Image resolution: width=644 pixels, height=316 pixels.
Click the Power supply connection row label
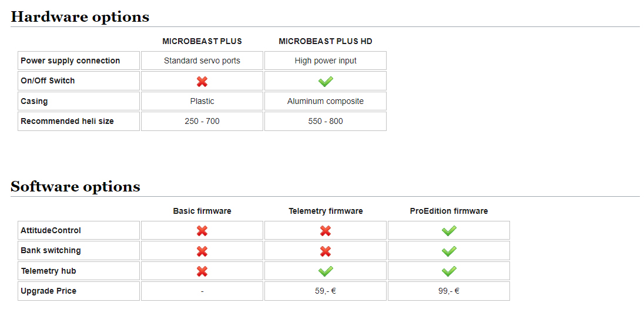pos(71,60)
